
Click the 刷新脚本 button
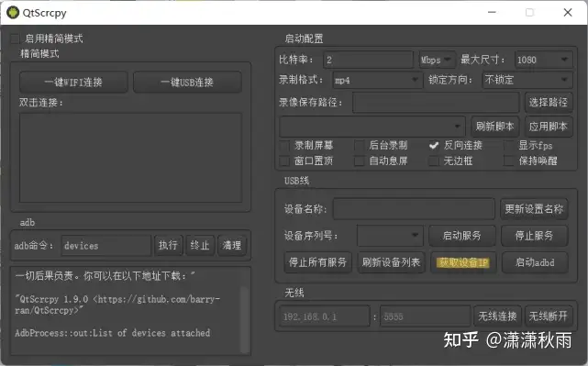(x=494, y=127)
